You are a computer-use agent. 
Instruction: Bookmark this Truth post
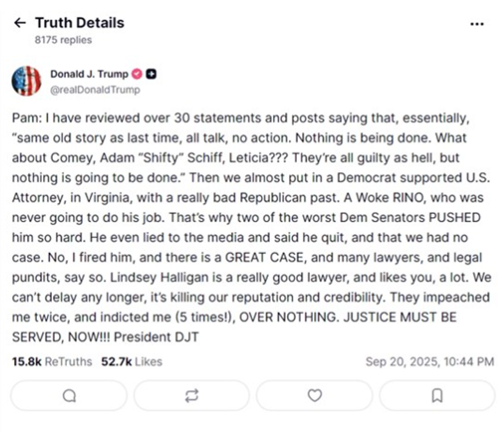pyautogui.click(x=437, y=395)
